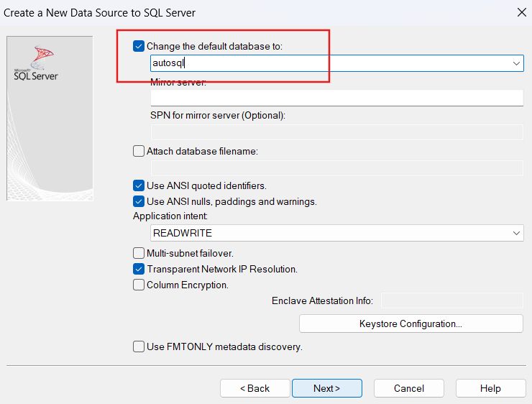Enable Multi-subnet failover checkbox
532x404 pixels.
click(x=139, y=253)
